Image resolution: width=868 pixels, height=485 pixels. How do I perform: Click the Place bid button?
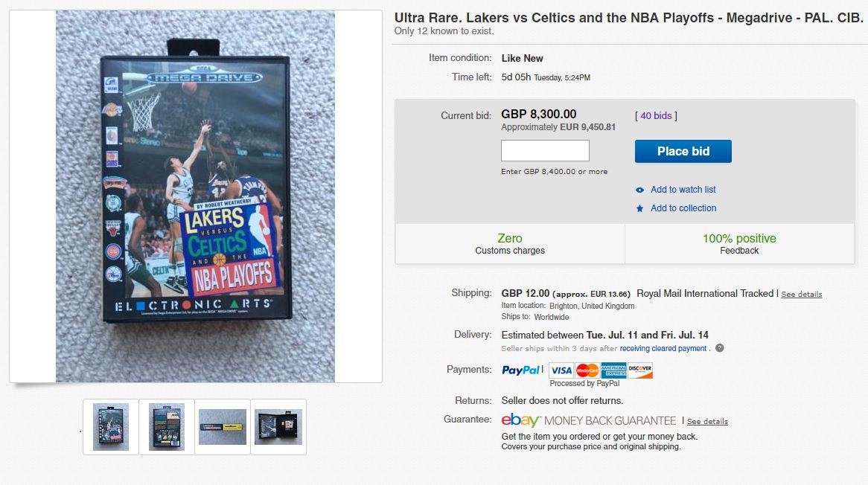point(683,151)
